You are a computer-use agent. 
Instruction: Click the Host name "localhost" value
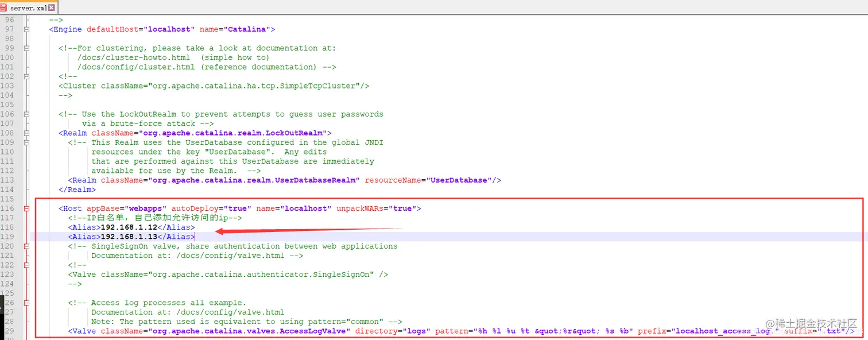tap(306, 208)
